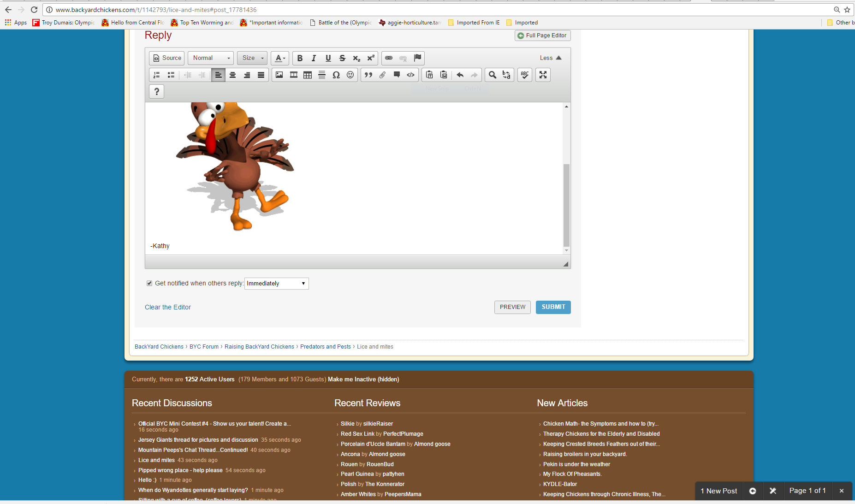Go to Predators and Pests breadcrumb
The width and height of the screenshot is (855, 504).
325,347
